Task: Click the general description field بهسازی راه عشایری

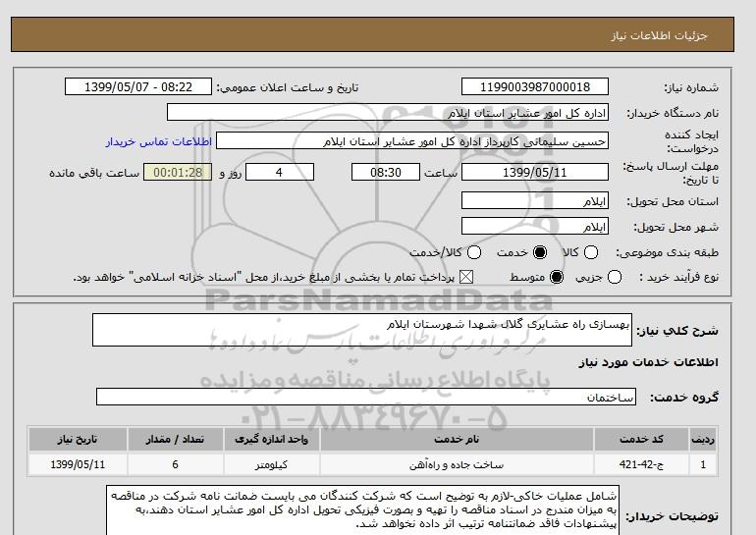Action: tap(362, 330)
